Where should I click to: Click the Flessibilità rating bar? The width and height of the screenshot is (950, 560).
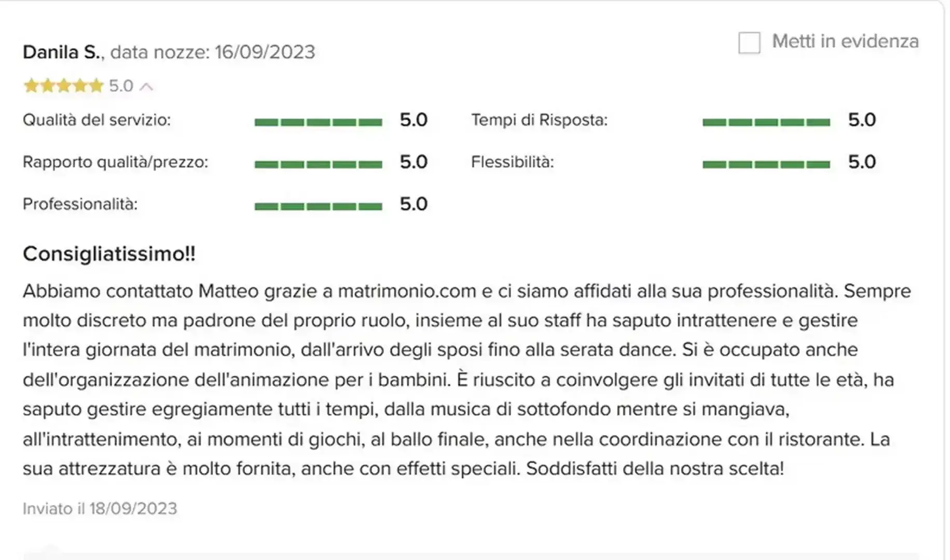pyautogui.click(x=766, y=164)
